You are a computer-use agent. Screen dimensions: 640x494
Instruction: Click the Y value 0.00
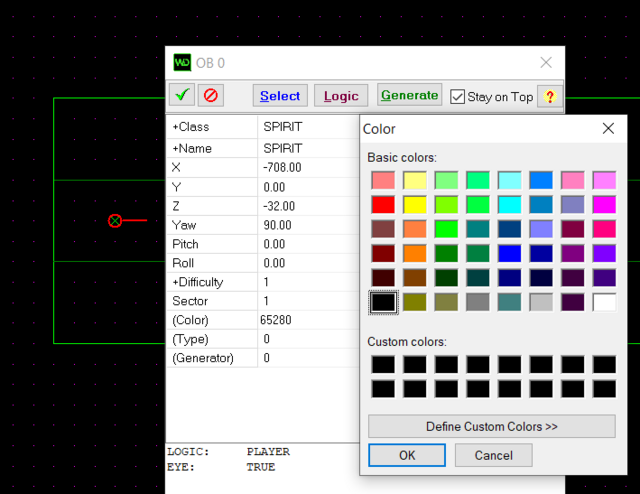(274, 187)
